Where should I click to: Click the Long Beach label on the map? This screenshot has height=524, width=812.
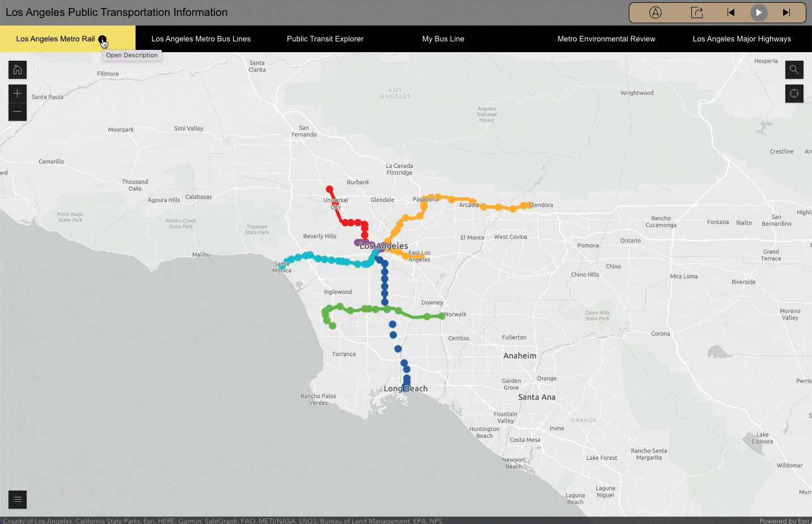pos(405,389)
